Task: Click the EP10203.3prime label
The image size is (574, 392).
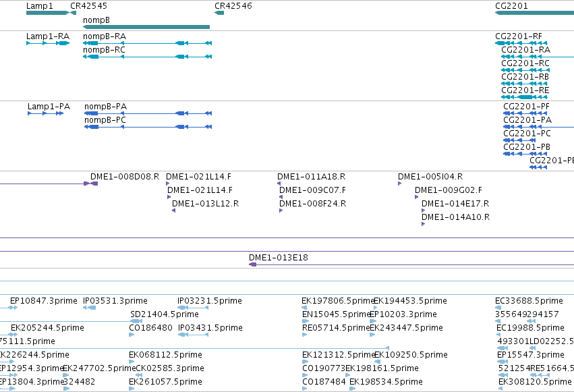Action: (403, 314)
